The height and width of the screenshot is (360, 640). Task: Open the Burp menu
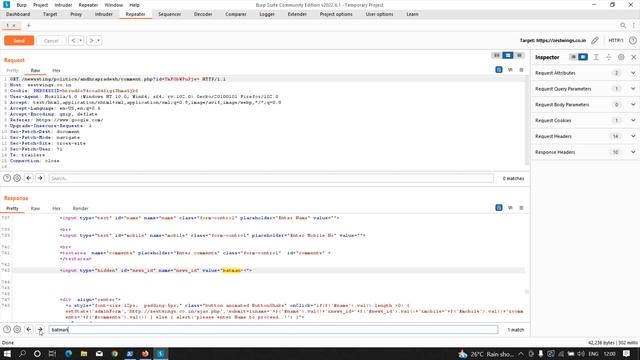coord(21,5)
